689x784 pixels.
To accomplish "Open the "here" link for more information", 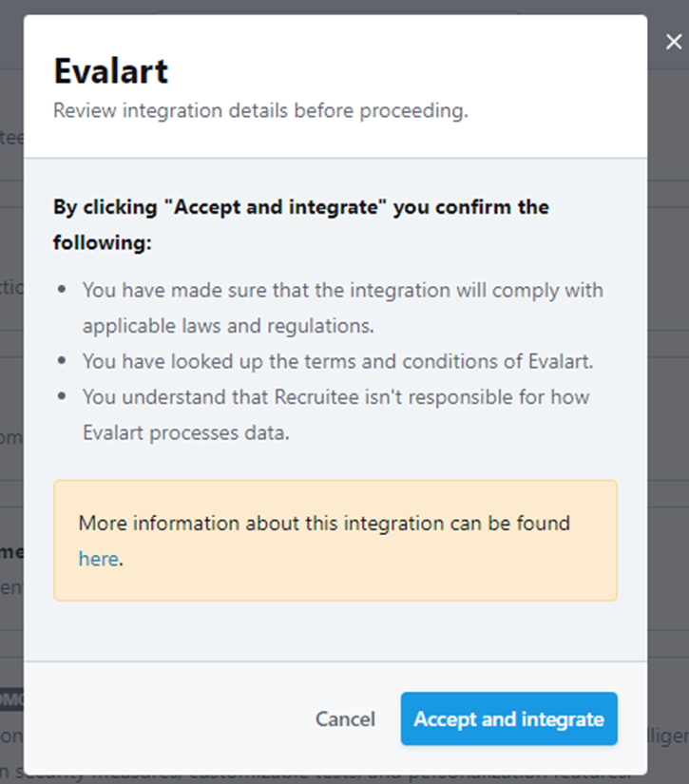I will click(x=98, y=559).
